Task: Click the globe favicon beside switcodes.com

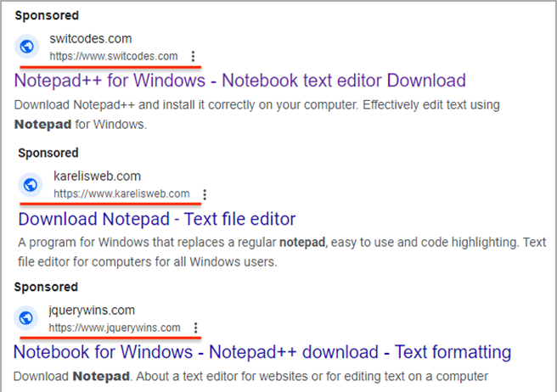Action: point(26,47)
